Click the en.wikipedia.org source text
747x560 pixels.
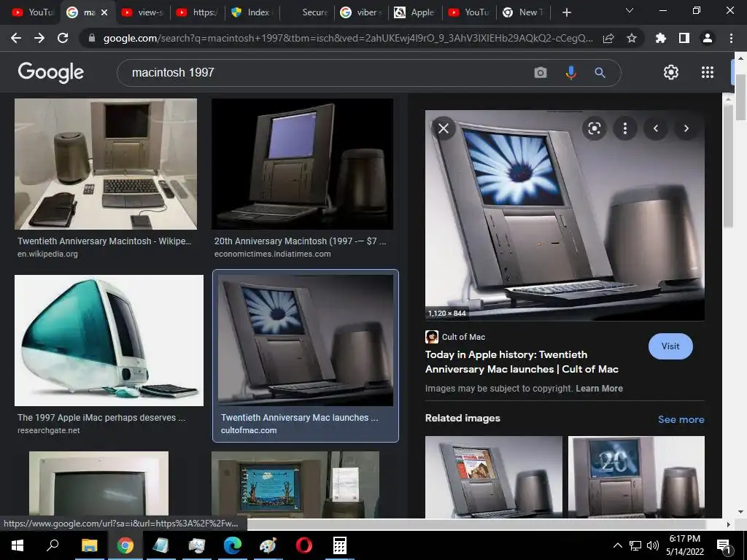(47, 254)
